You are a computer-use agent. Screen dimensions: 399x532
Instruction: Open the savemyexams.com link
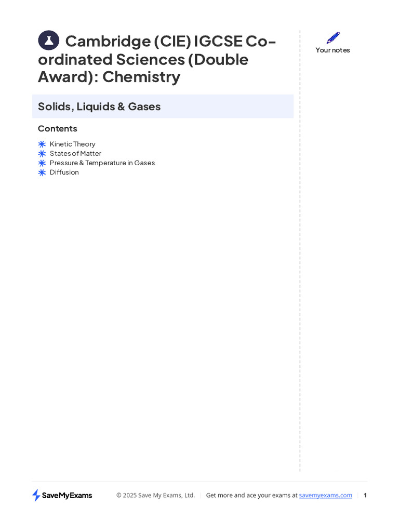[x=326, y=496]
